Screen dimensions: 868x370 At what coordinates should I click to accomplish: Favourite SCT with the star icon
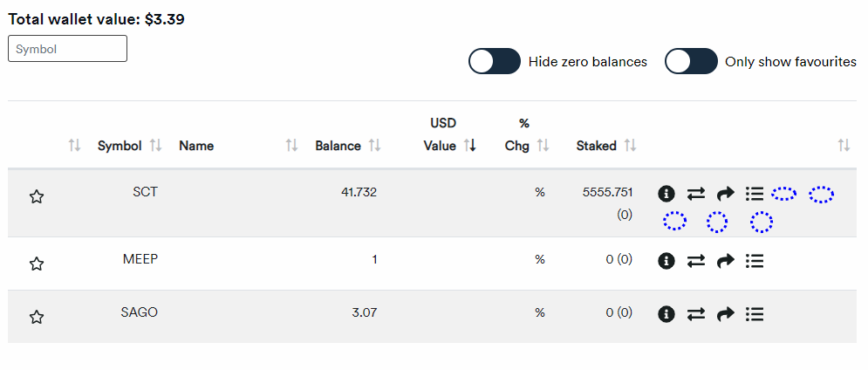click(37, 197)
